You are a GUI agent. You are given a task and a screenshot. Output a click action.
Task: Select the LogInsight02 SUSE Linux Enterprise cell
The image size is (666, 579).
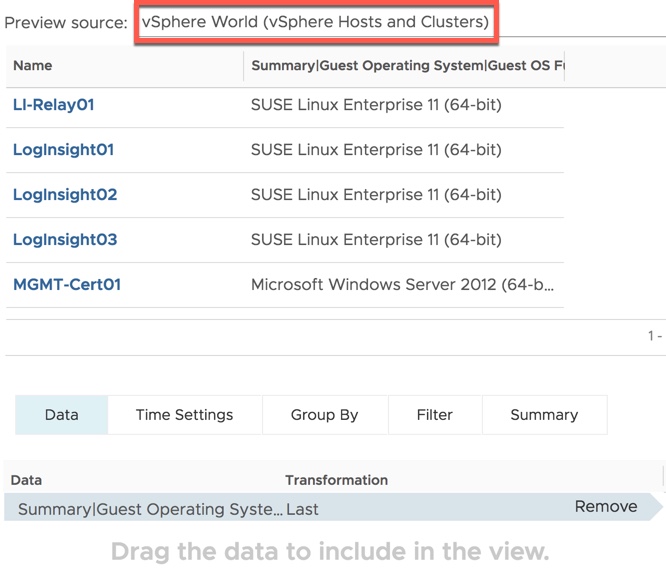tap(376, 195)
